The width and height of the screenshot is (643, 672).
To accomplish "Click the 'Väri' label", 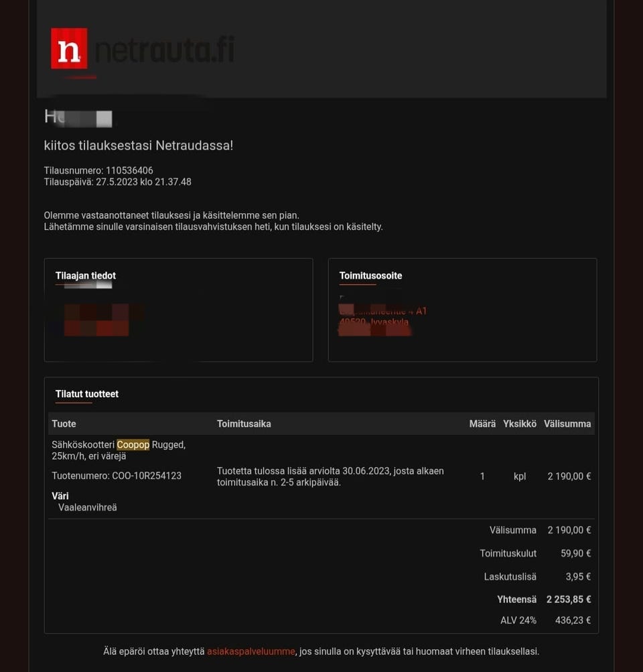I will 60,496.
